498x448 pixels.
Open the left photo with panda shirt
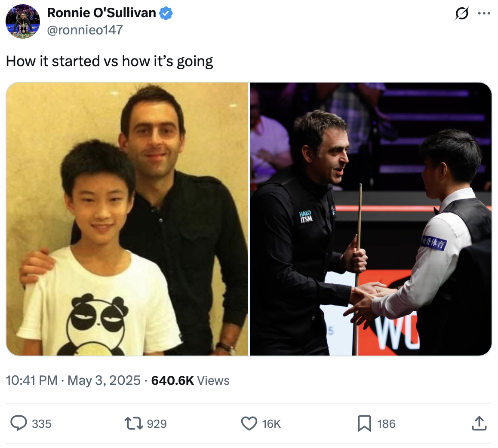[127, 219]
